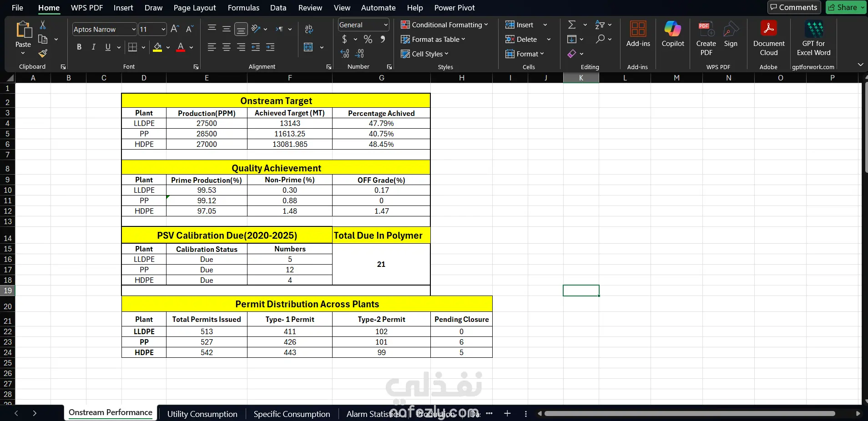The image size is (868, 421).
Task: Increase indent in Alignment group
Action: coord(270,47)
